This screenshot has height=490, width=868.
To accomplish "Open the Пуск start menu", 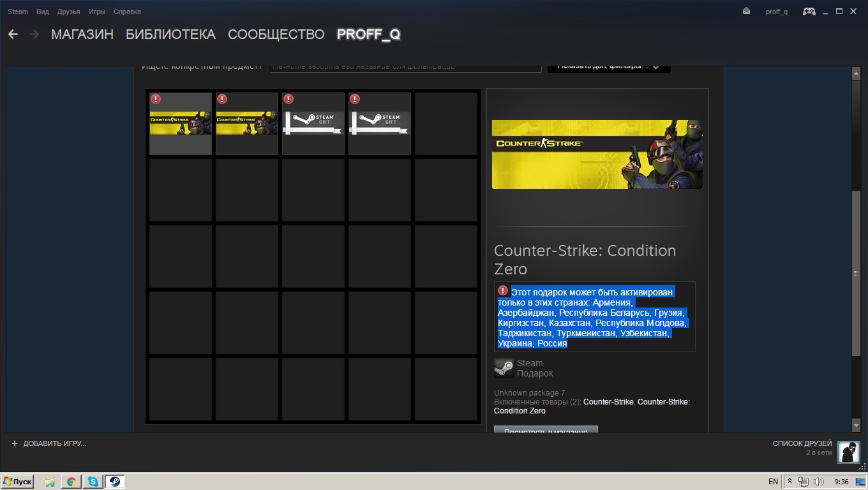I will (17, 482).
